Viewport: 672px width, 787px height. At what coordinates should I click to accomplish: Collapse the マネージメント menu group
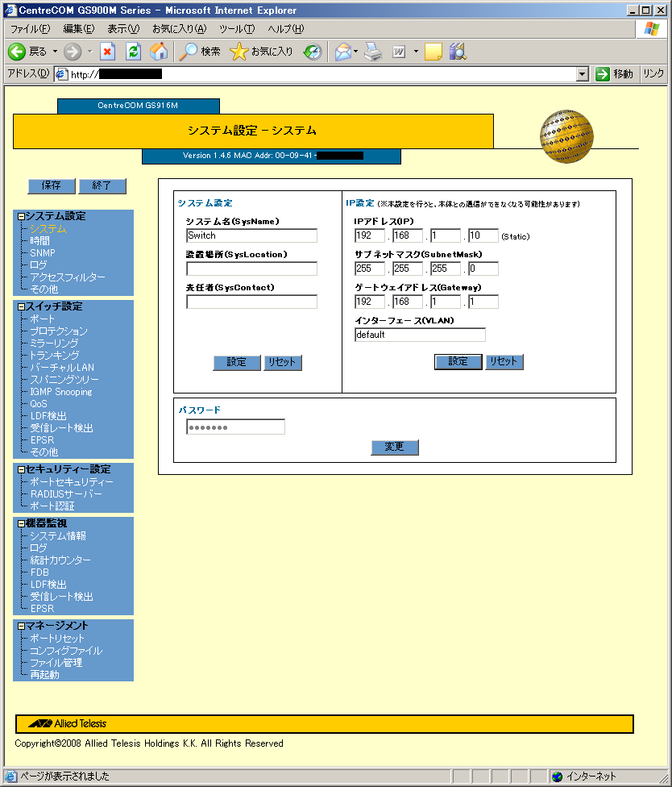coord(21,626)
